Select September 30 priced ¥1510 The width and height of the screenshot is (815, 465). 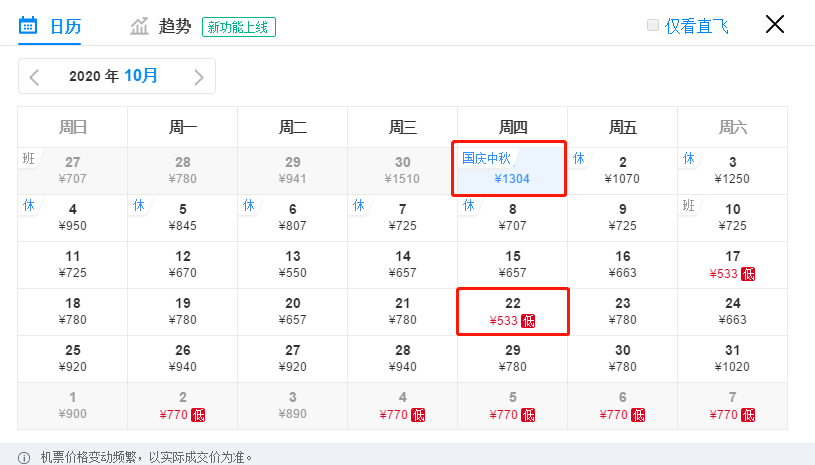pos(402,170)
